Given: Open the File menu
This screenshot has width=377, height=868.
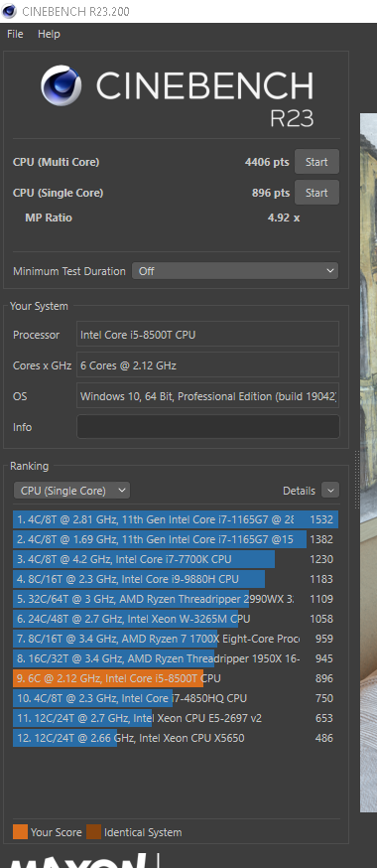Looking at the screenshot, I should [x=15, y=34].
